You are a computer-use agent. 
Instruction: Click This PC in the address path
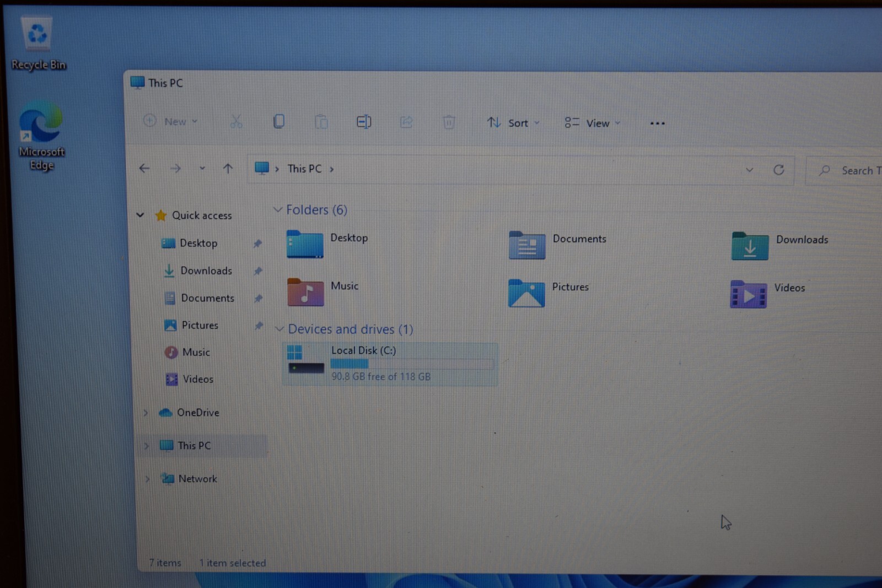[x=304, y=169]
